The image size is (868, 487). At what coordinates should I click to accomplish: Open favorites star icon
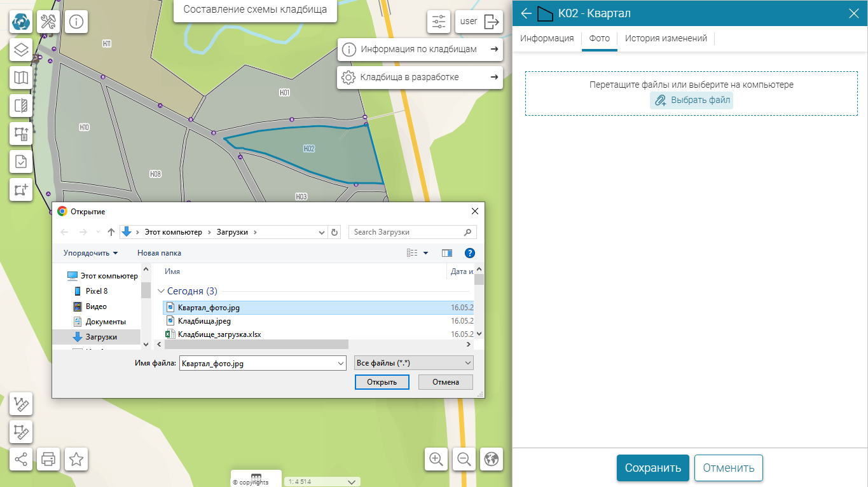pos(76,459)
